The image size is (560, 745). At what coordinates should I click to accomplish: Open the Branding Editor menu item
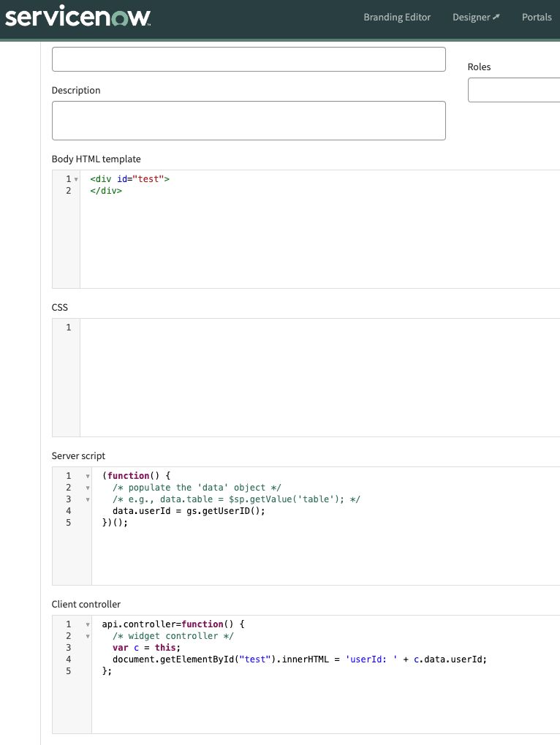tap(397, 17)
